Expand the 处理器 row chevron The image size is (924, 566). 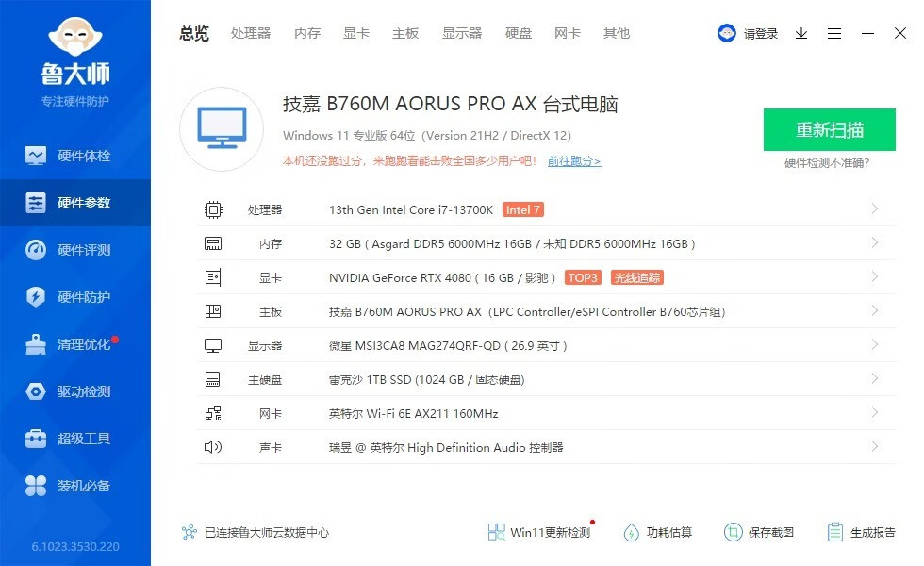click(875, 208)
